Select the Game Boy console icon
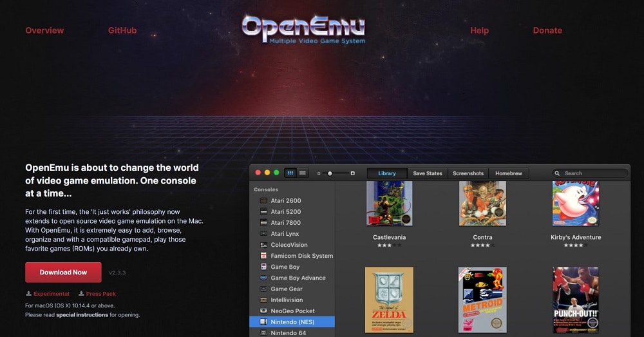 click(x=263, y=267)
